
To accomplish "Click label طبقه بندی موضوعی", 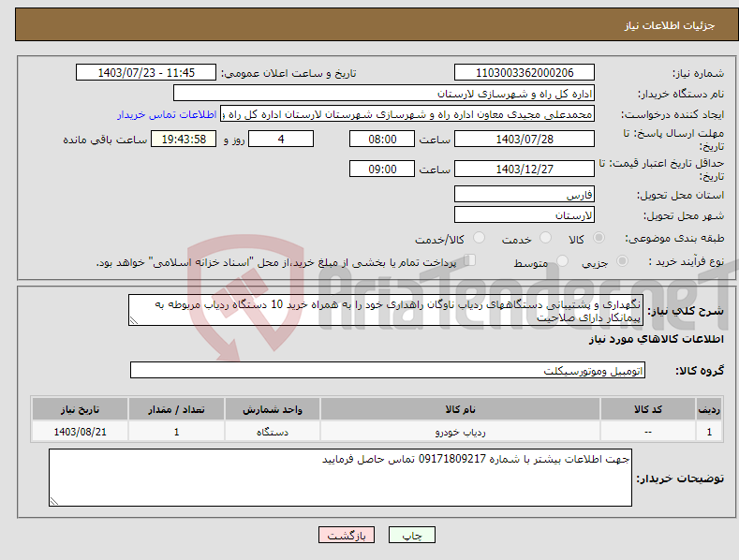I will (x=674, y=239).
